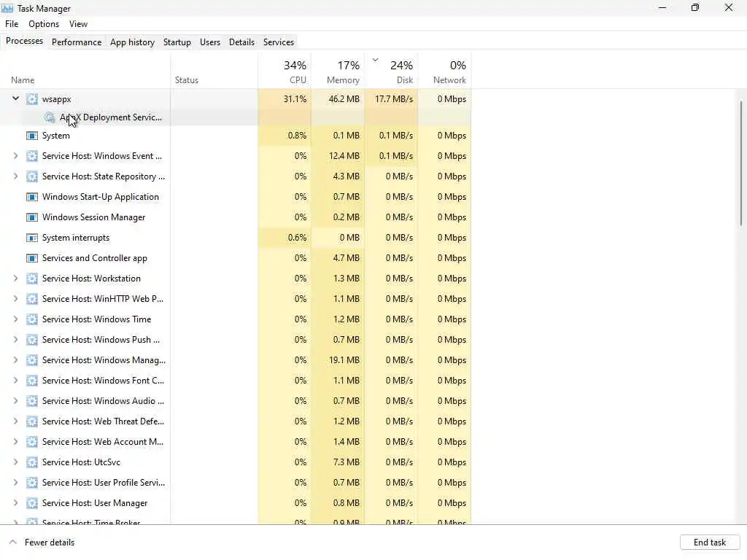Expand Service Host: Windows Event group
747x560 pixels.
click(x=15, y=156)
